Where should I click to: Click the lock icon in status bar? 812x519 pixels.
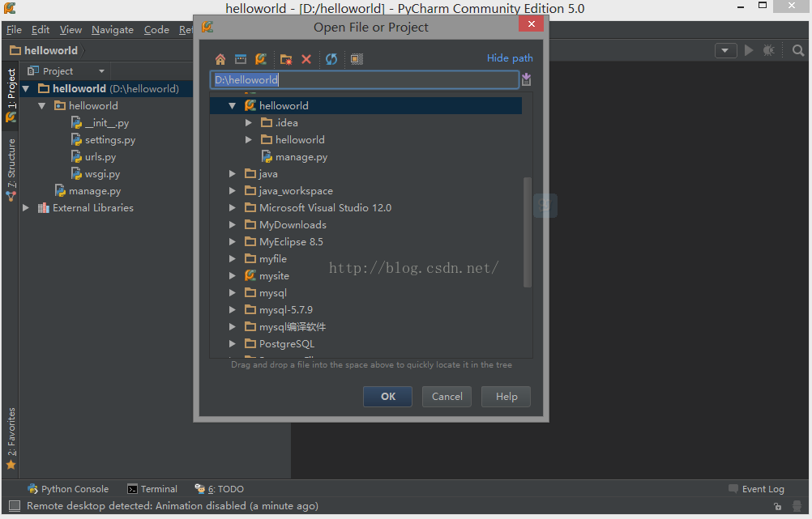[x=777, y=506]
